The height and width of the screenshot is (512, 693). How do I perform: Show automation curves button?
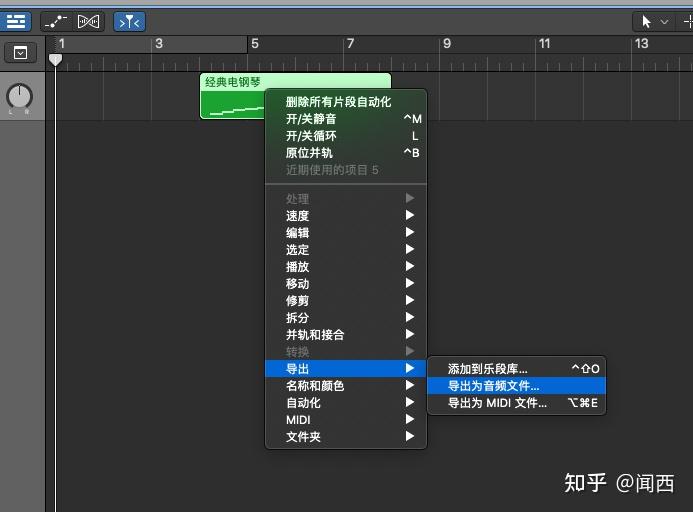(56, 21)
